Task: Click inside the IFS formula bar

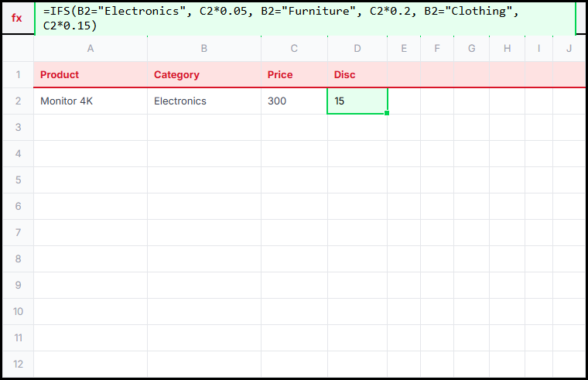Action: pos(305,19)
